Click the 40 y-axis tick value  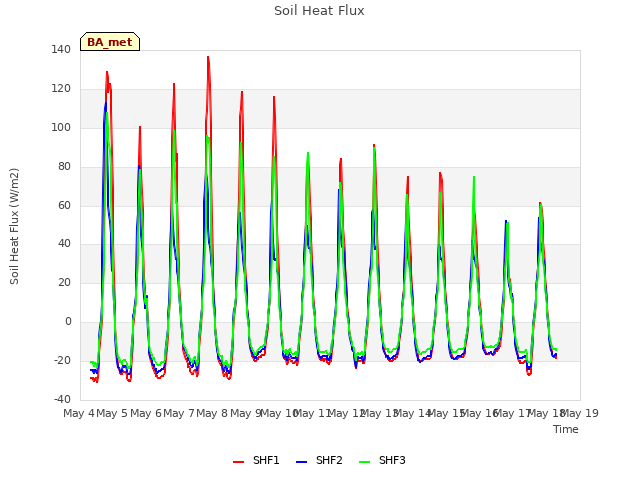64,244
